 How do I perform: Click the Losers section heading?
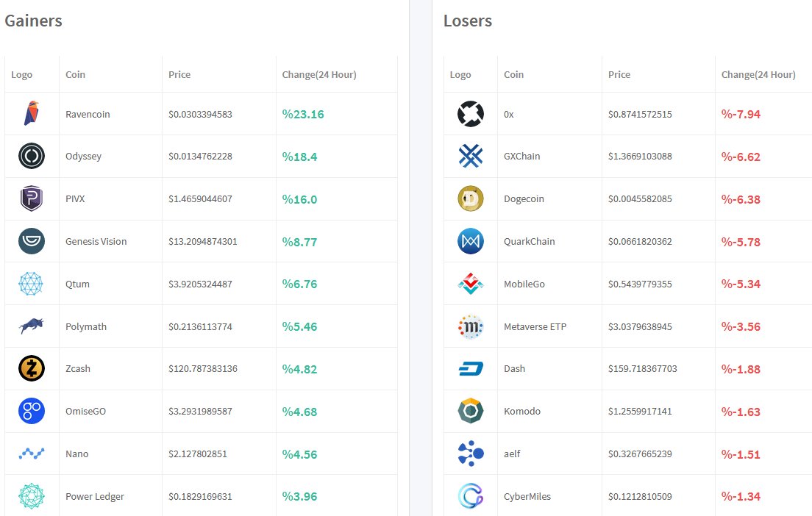[468, 21]
